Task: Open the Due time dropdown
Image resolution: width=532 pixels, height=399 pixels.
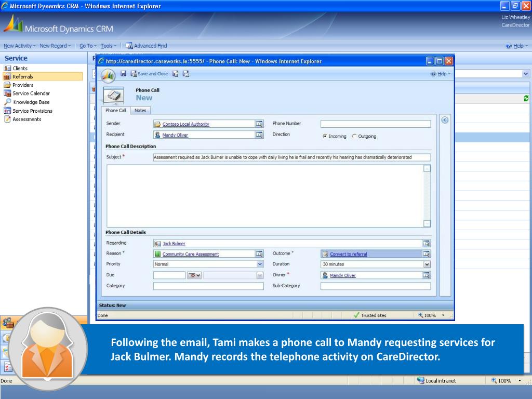Action: (260, 275)
